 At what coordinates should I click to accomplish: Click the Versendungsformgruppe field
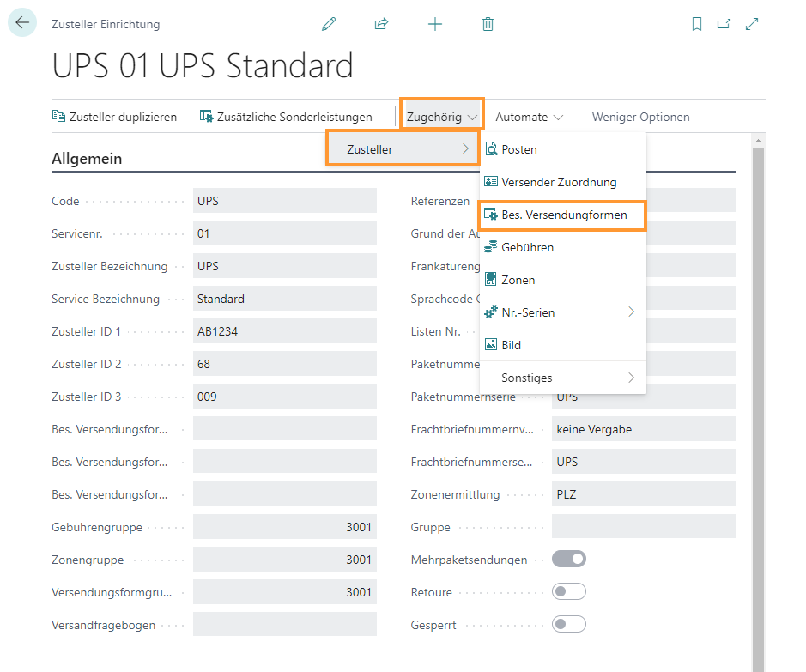point(285,592)
